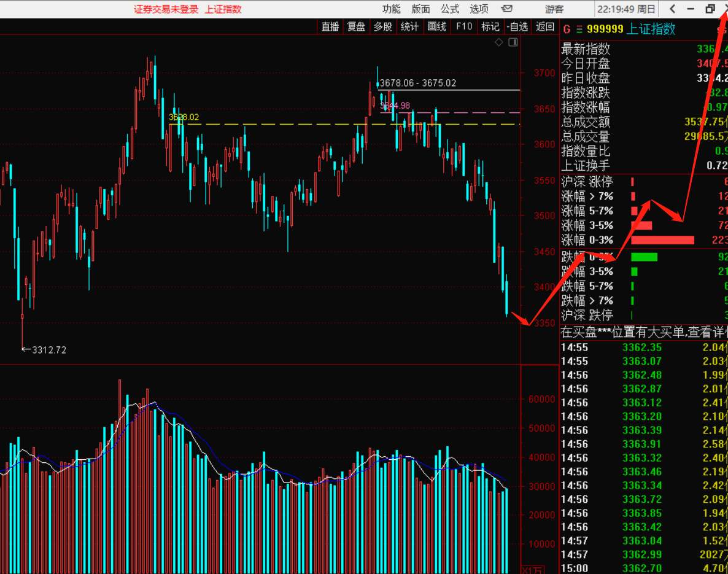The image size is (728, 574).
Task: Click the back arrow in title bar
Action: [673, 9]
